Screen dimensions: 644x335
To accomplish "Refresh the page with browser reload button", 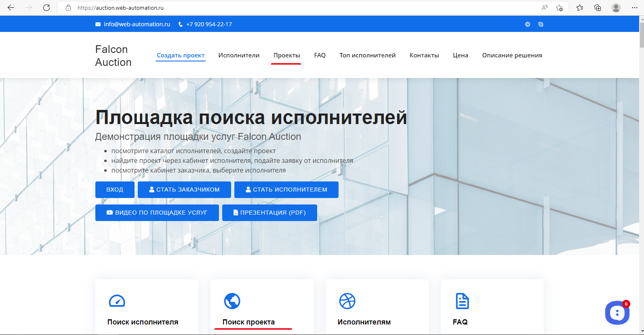I will [46, 8].
